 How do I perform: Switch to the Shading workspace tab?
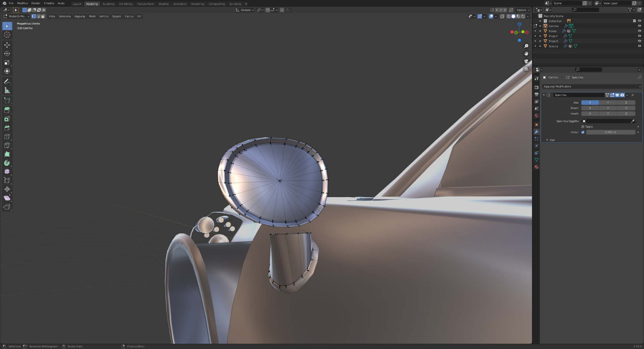point(164,4)
